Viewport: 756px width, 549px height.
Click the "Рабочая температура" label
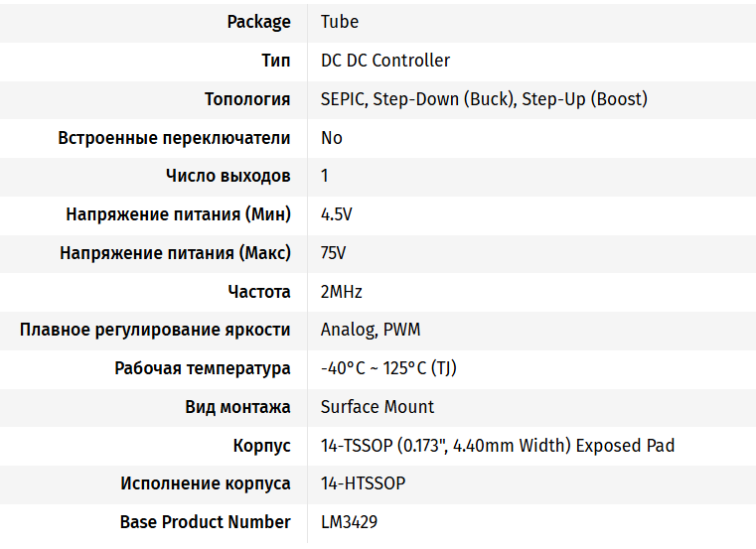click(203, 368)
